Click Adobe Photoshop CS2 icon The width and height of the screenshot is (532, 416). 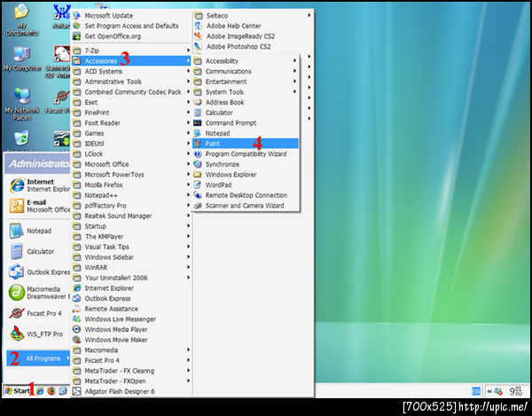coord(198,46)
